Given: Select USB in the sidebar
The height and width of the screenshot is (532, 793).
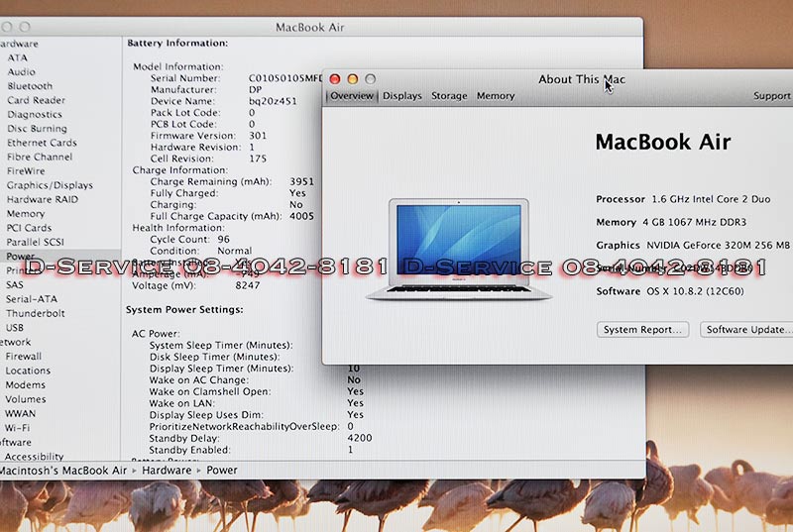Looking at the screenshot, I should point(15,327).
